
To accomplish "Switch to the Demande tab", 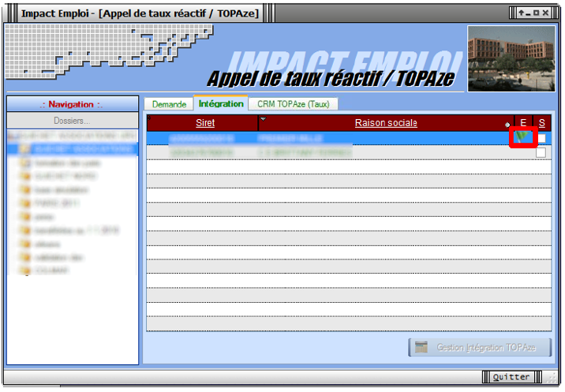I will 169,104.
